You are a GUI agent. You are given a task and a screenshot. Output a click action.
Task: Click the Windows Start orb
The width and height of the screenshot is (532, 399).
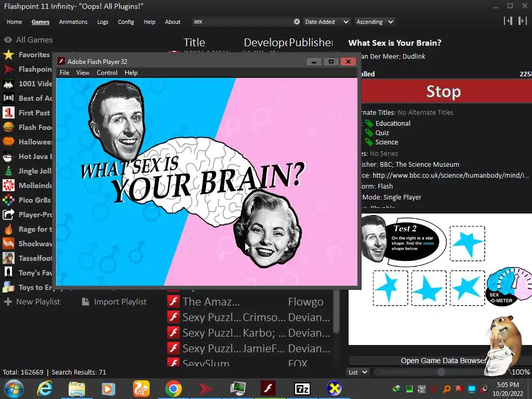tap(14, 389)
